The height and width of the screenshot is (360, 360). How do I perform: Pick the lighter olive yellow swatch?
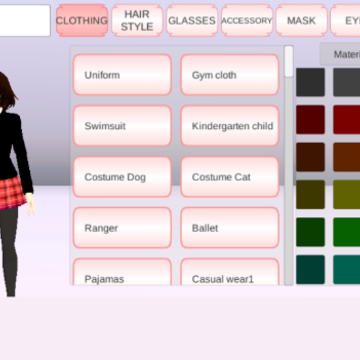pos(347,195)
